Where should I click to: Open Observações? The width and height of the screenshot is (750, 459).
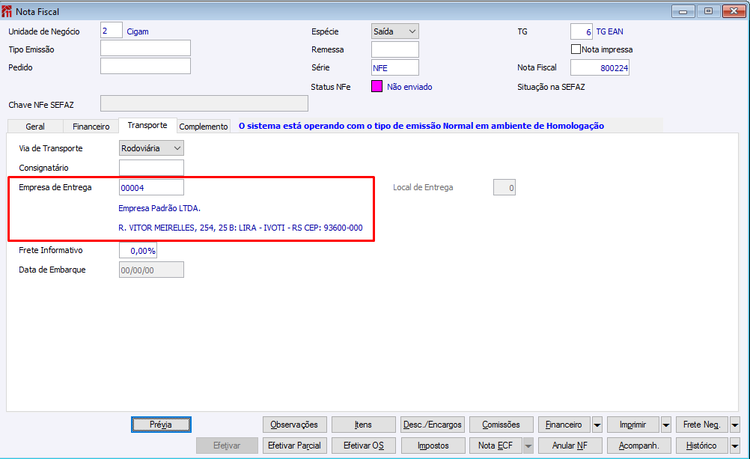(294, 425)
